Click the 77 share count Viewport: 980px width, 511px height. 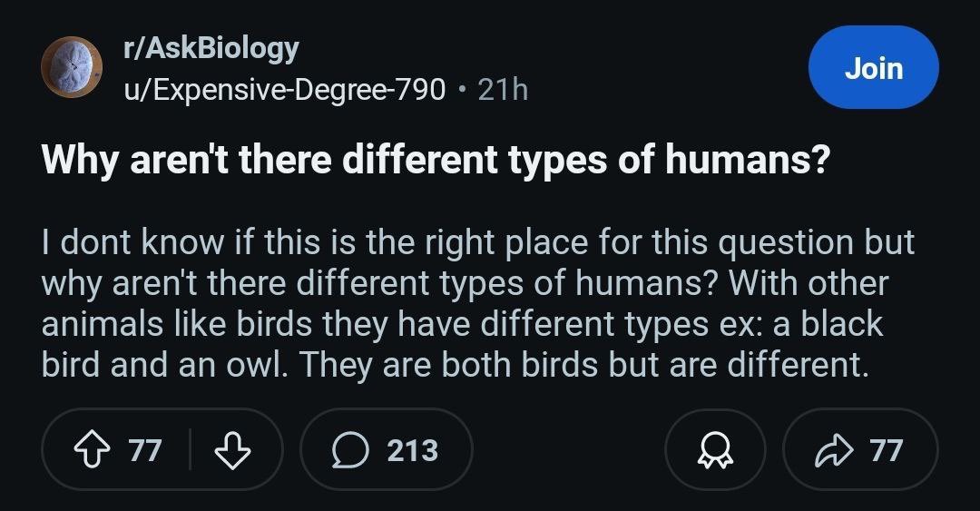point(886,450)
